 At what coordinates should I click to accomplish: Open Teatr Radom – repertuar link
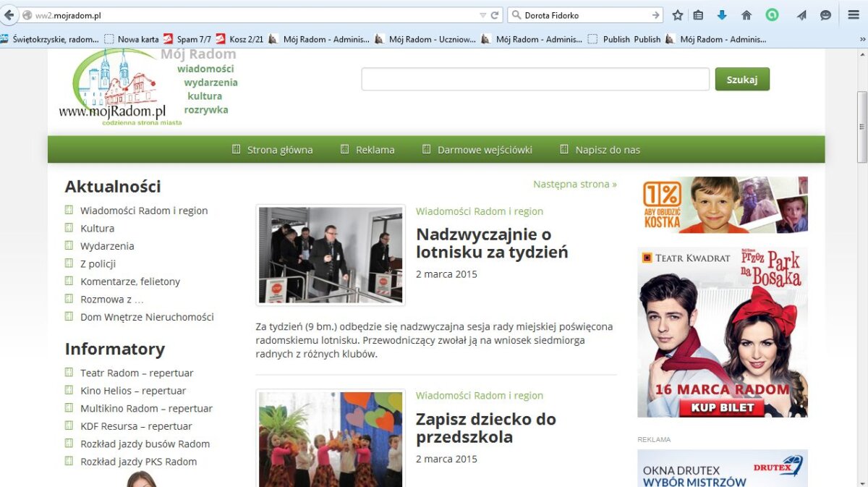pyautogui.click(x=137, y=373)
